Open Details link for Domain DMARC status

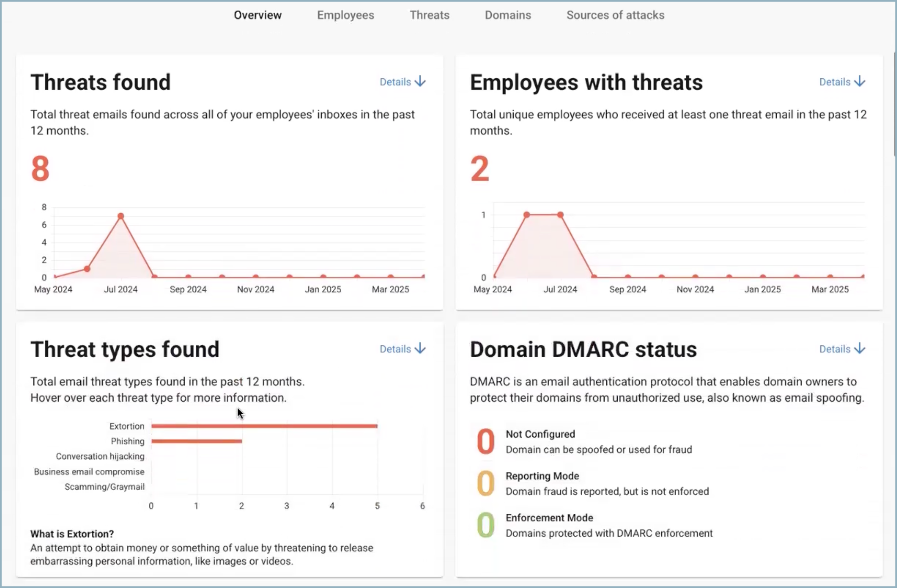[835, 349]
